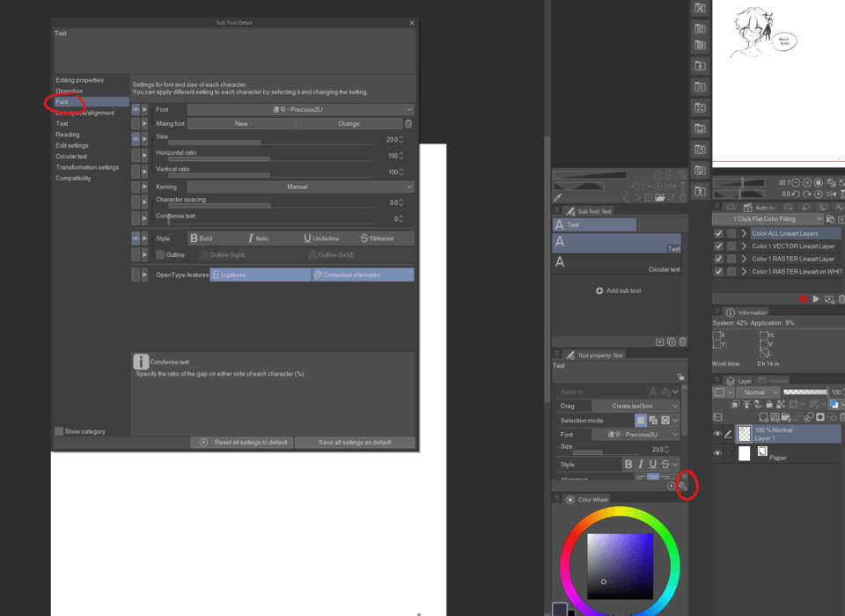Select the Editing properties category

[80, 80]
